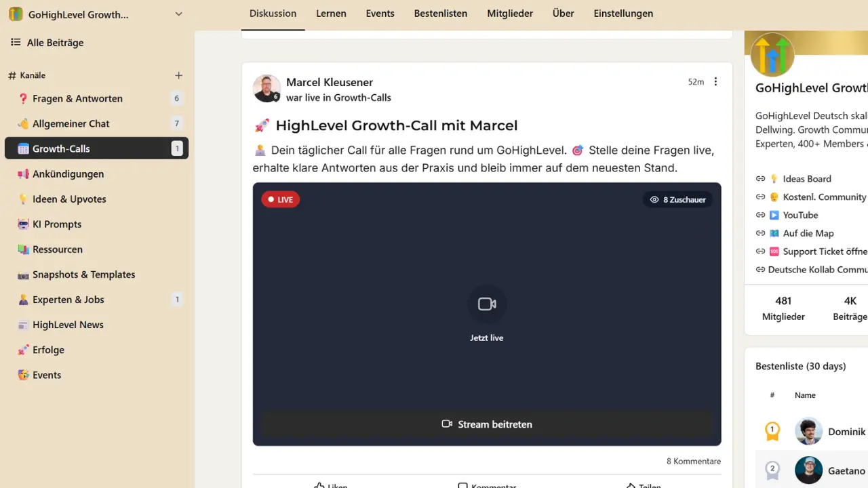This screenshot has width=868, height=488.
Task: Click the Stream beitreten button
Action: pyautogui.click(x=487, y=424)
